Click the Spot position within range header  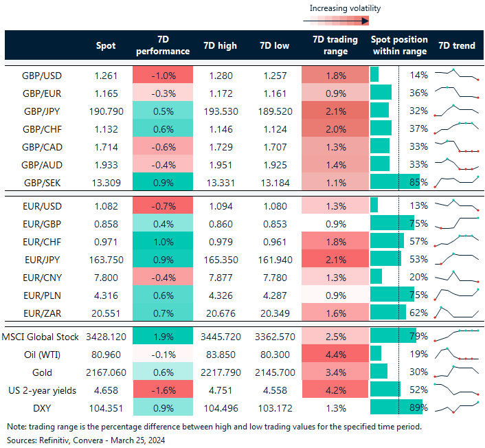[398, 45]
